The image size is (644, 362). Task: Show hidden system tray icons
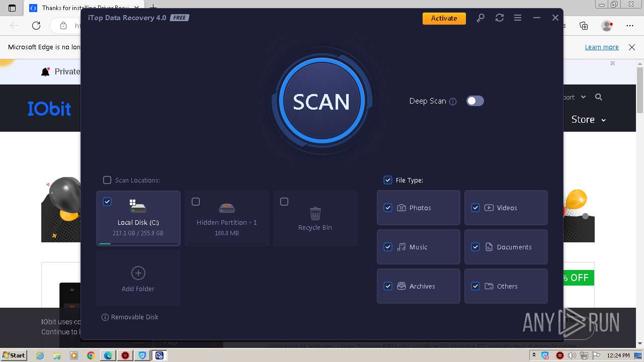tap(534, 355)
